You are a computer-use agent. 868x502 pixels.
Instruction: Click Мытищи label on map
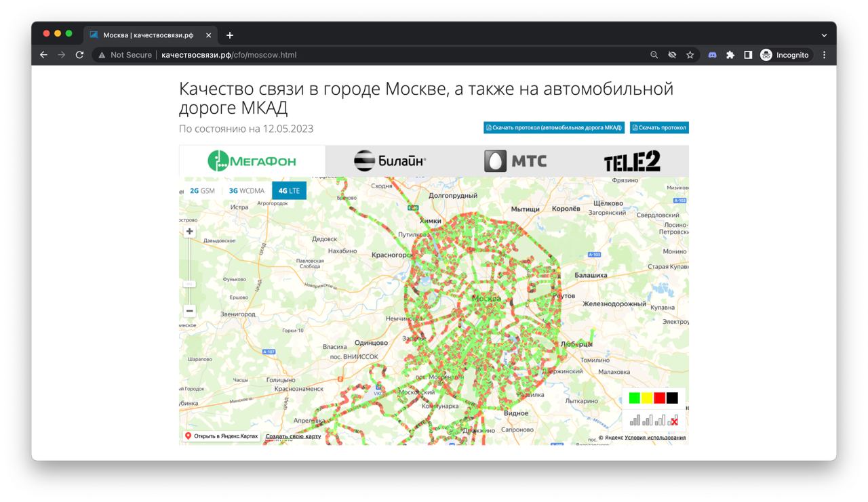point(525,209)
